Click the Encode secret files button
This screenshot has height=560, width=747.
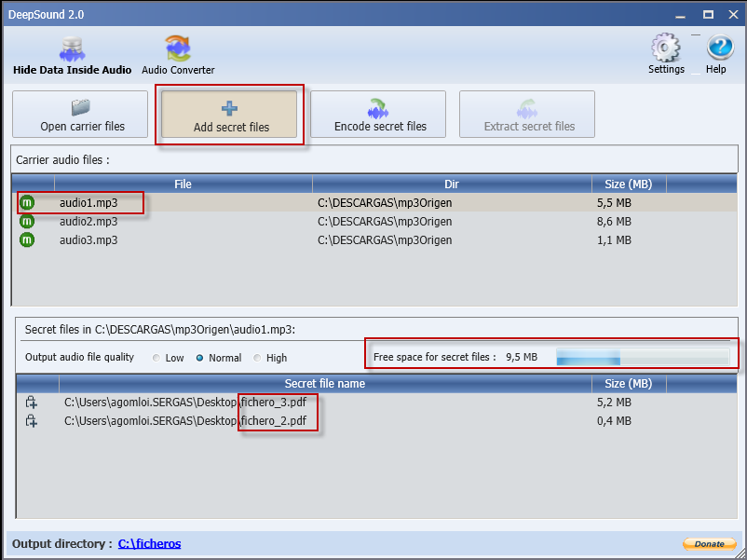[x=378, y=115]
